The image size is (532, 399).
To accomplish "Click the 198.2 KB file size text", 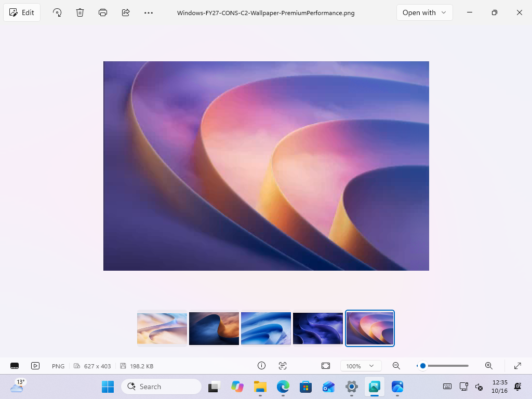I will 141,366.
